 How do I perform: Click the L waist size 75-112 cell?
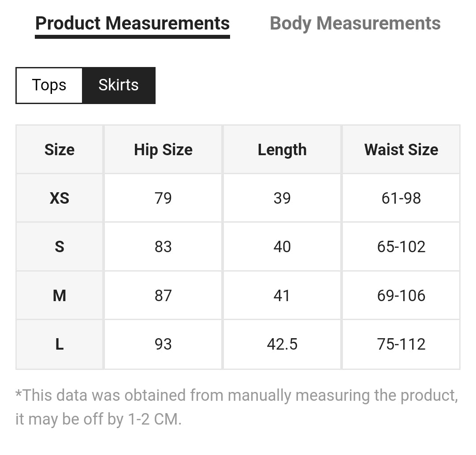tap(401, 344)
